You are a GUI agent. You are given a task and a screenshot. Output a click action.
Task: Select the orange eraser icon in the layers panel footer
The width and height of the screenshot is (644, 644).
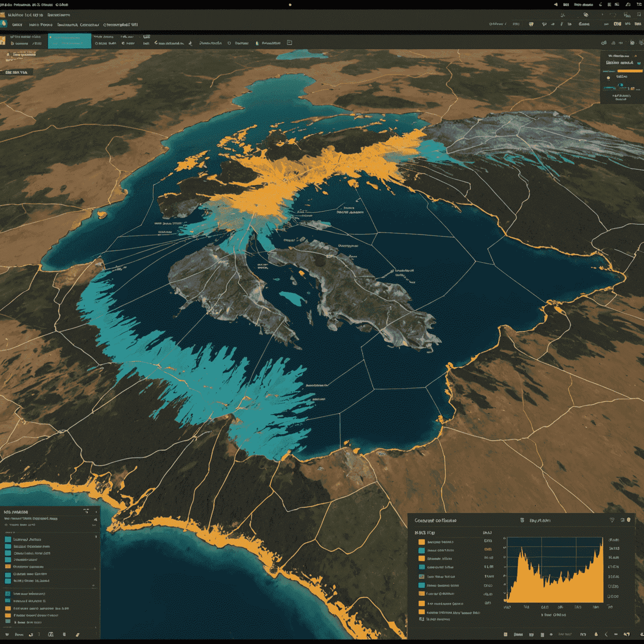[78, 635]
